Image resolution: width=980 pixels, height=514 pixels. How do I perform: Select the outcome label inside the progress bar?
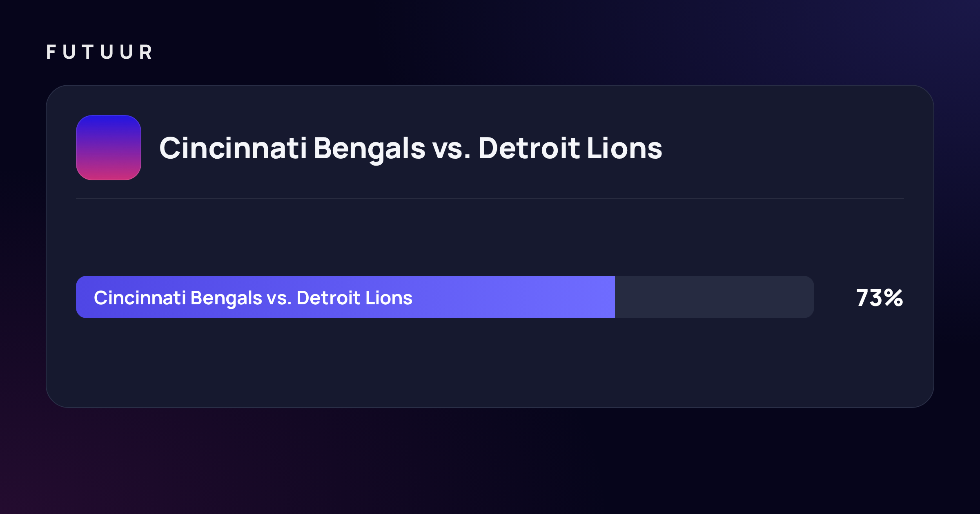253,298
